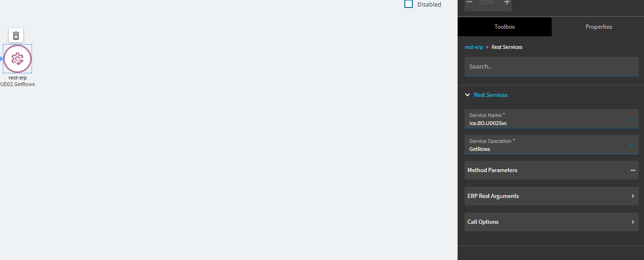Image resolution: width=644 pixels, height=260 pixels.
Task: Open the Service Operation dropdown arrow
Action: (x=632, y=145)
